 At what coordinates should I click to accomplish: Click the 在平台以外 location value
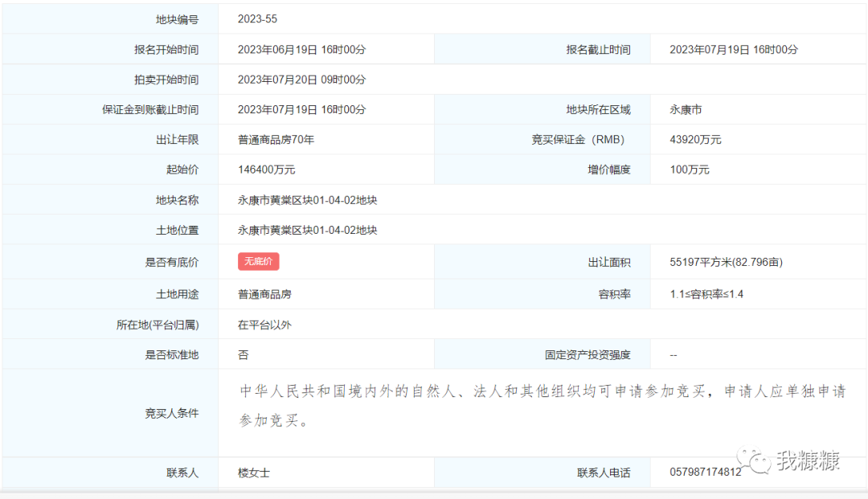[264, 325]
